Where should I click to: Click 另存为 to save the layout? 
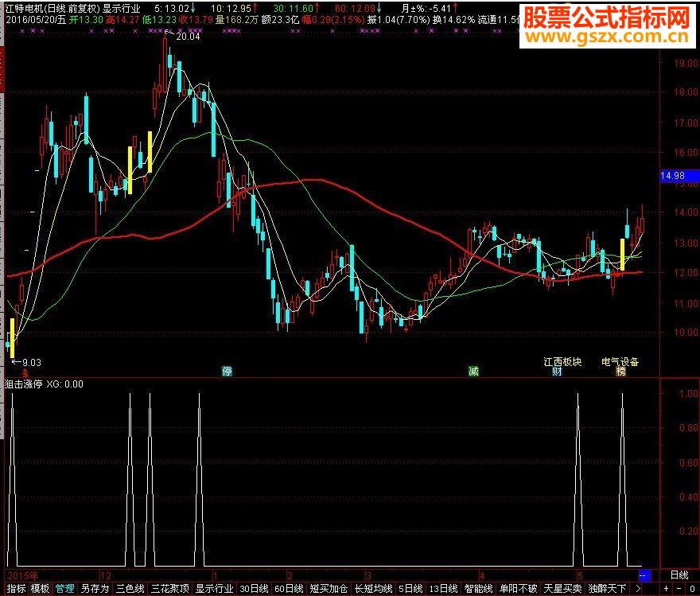coord(95,589)
